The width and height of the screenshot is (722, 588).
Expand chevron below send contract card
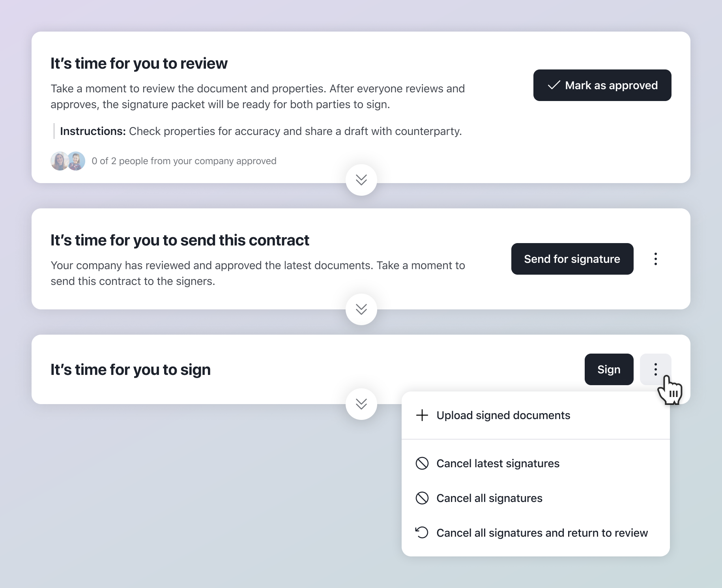click(x=361, y=309)
